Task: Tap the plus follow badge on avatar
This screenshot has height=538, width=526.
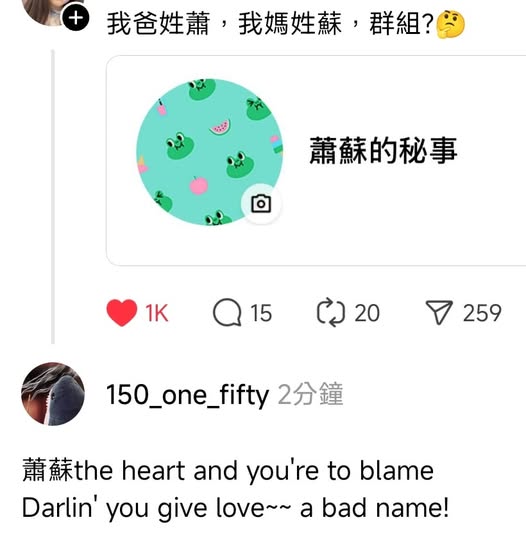Action: [76, 18]
